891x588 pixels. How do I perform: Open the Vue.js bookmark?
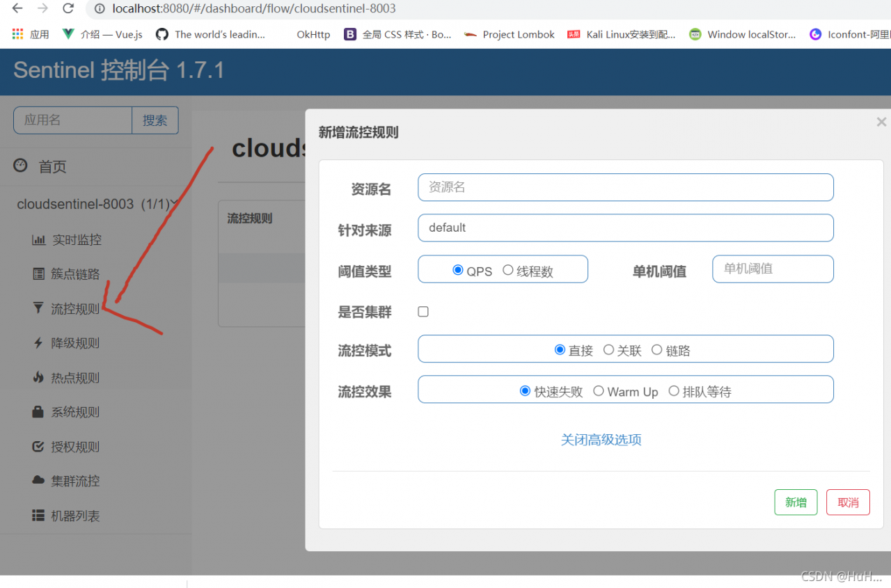tap(102, 34)
